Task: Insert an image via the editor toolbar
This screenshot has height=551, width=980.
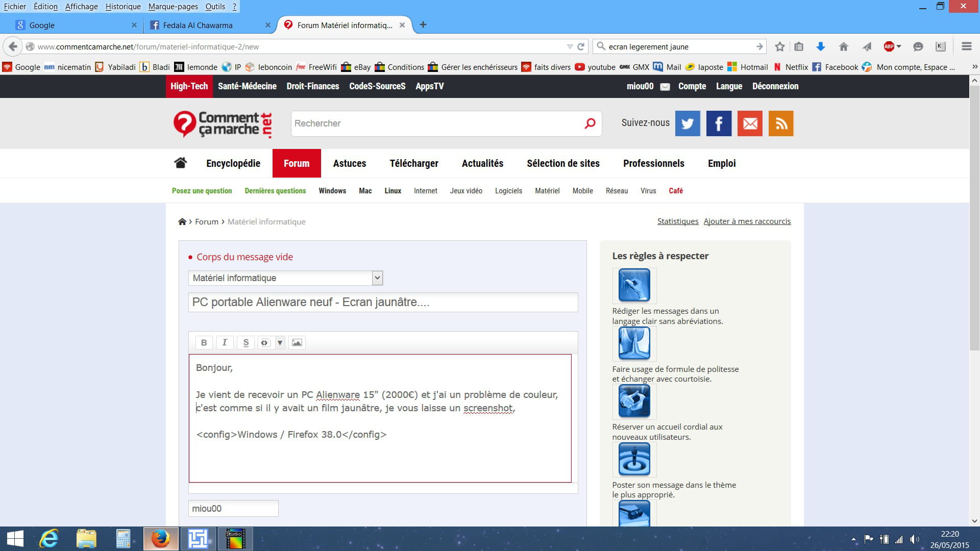Action: click(297, 342)
